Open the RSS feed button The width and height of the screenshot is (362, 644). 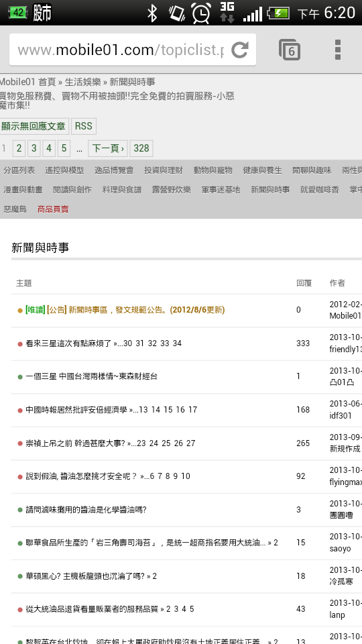(84, 126)
